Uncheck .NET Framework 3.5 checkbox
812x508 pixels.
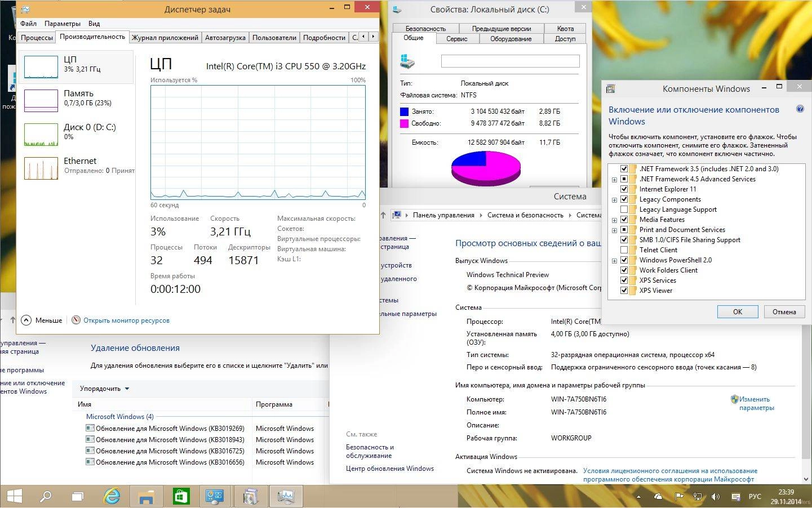click(x=624, y=168)
